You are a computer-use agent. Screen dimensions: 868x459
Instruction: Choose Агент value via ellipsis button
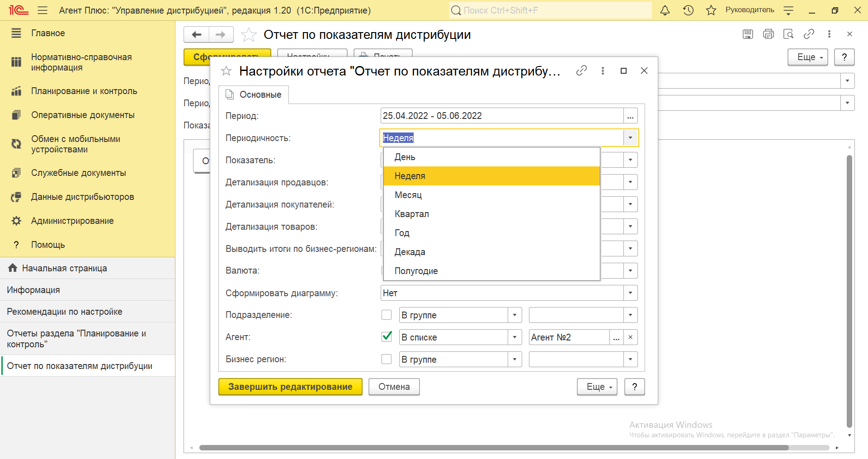616,337
